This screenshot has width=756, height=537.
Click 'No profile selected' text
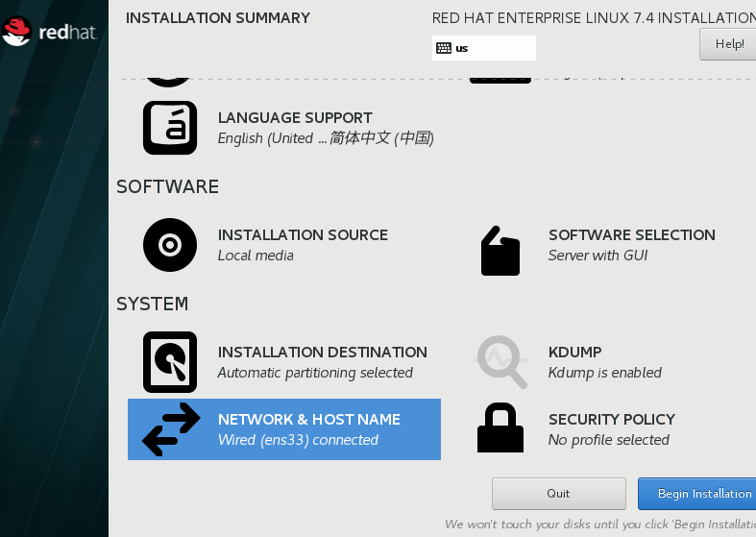[608, 440]
